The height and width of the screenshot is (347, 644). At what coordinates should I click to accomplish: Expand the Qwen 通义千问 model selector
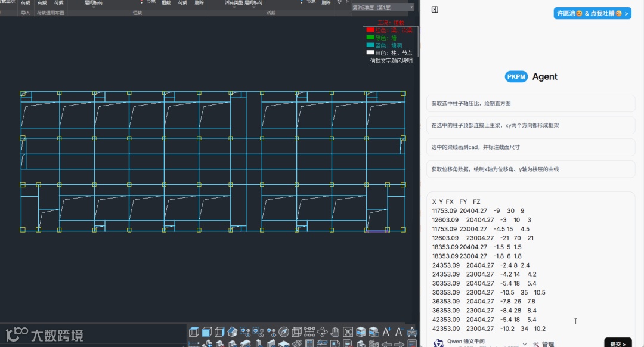coord(525,344)
